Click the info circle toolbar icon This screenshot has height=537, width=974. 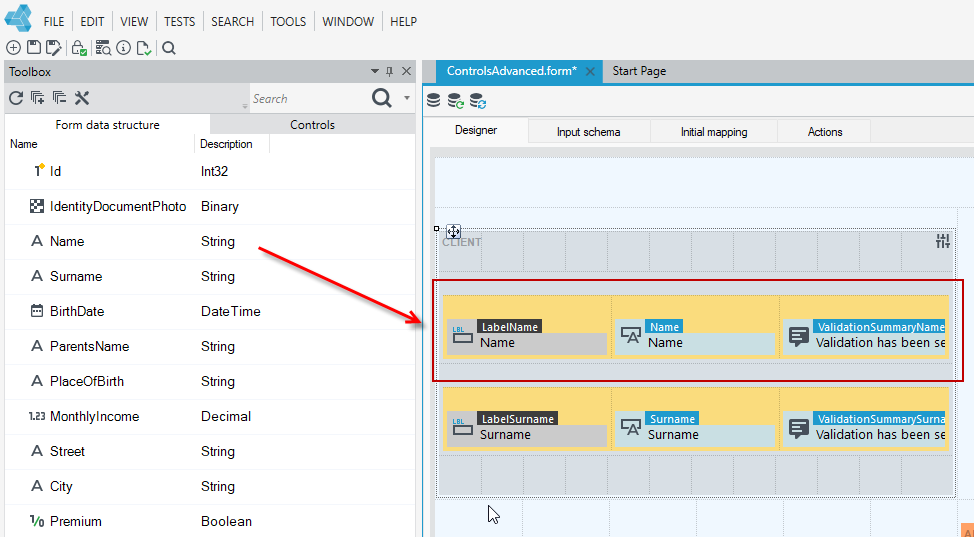(x=124, y=48)
